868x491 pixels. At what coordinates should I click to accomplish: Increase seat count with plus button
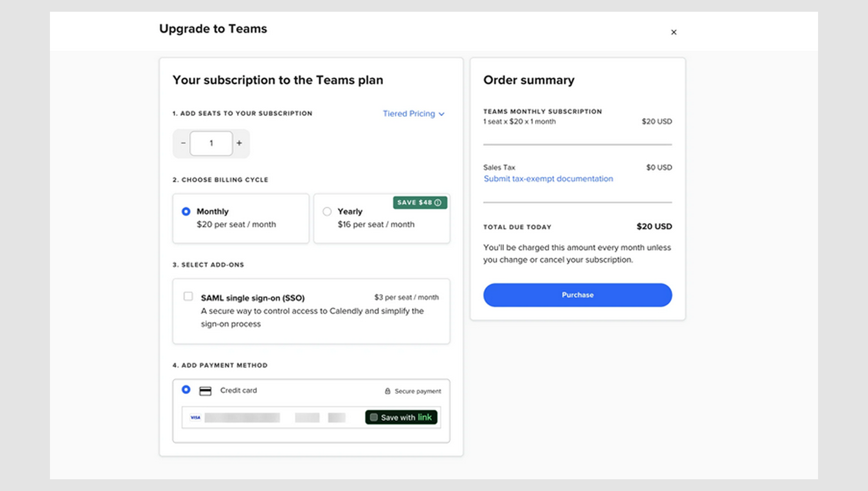[x=239, y=143]
